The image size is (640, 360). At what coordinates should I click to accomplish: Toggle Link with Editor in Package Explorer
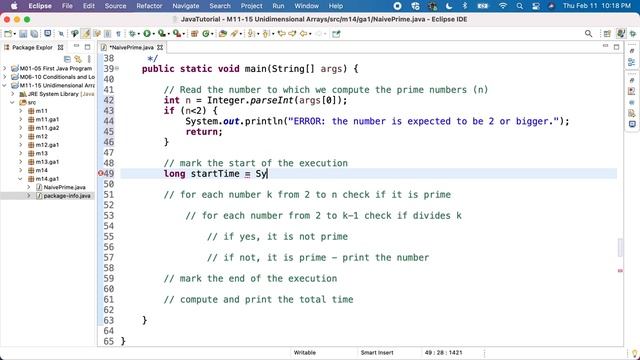78,59
